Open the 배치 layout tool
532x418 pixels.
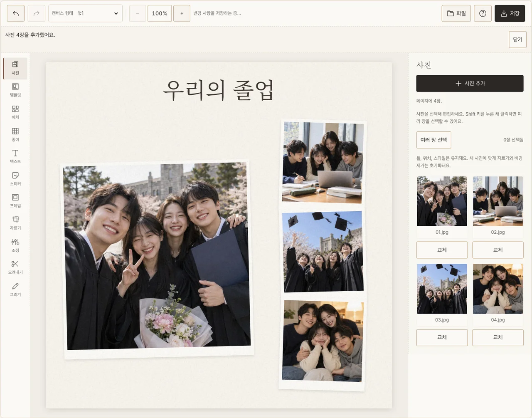coord(15,112)
